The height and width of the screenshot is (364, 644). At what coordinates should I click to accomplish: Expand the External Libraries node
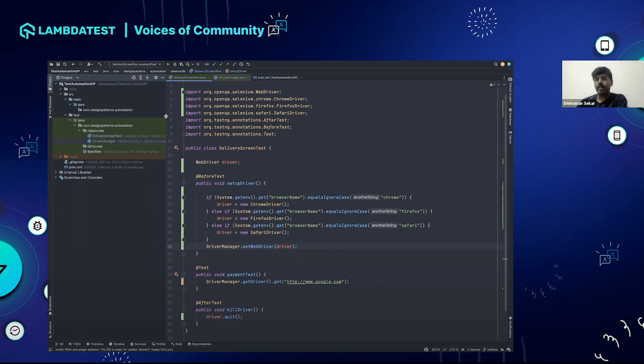(56, 172)
